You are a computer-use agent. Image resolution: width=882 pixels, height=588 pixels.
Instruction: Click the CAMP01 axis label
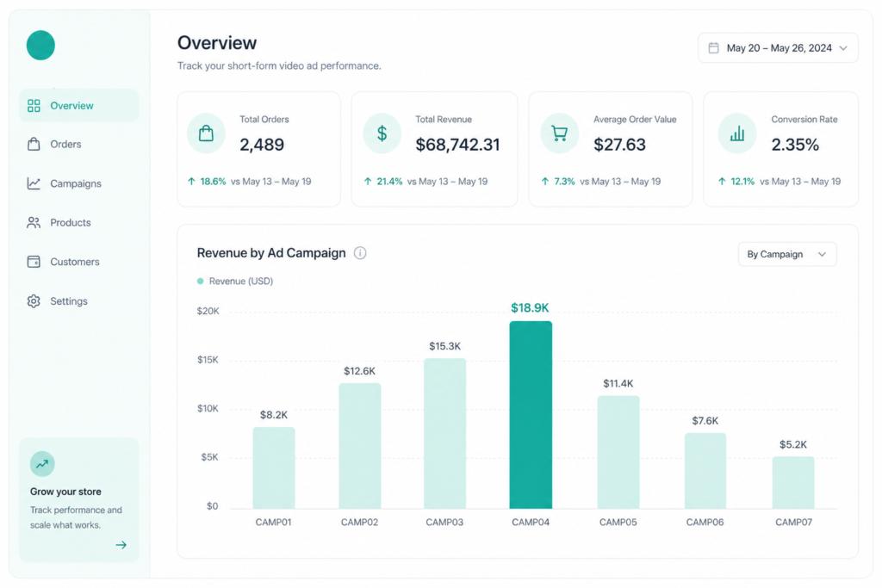click(x=273, y=523)
